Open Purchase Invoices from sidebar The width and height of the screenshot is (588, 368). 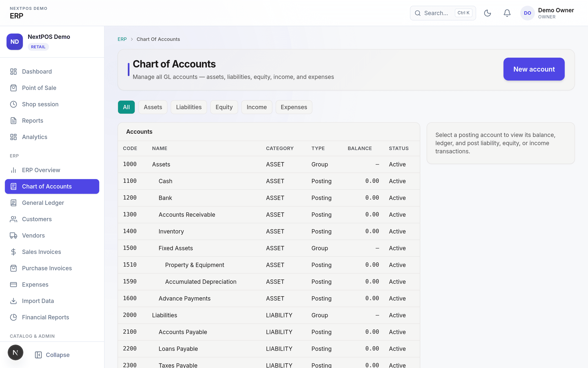52,268
